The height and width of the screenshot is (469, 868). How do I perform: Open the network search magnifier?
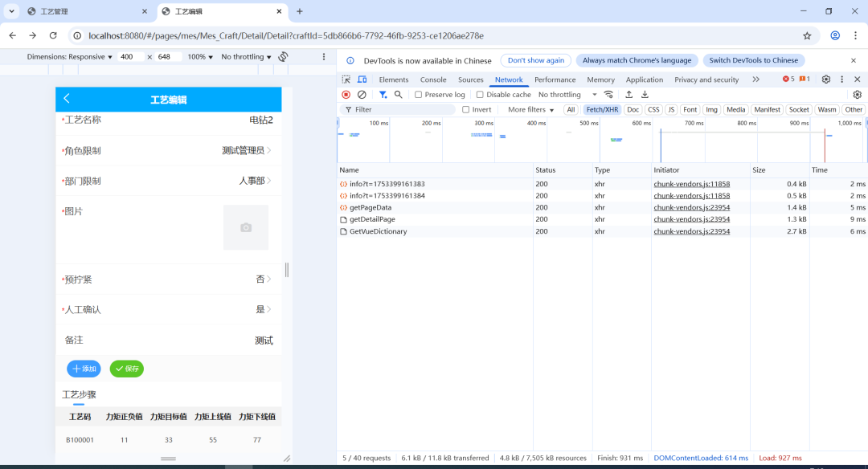398,95
